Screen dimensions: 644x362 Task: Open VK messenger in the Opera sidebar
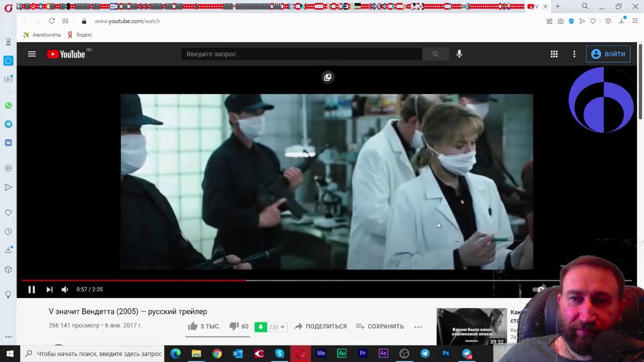pyautogui.click(x=8, y=143)
